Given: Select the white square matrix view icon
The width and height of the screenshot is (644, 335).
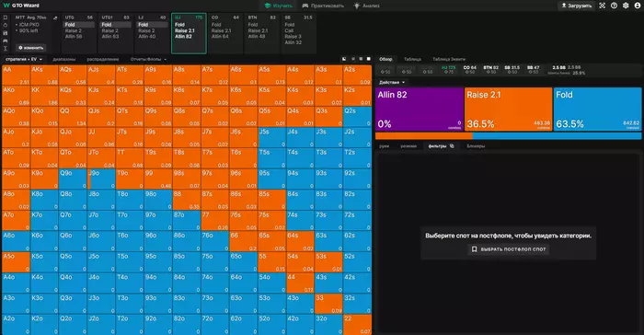Looking at the screenshot, I should tap(368, 59).
